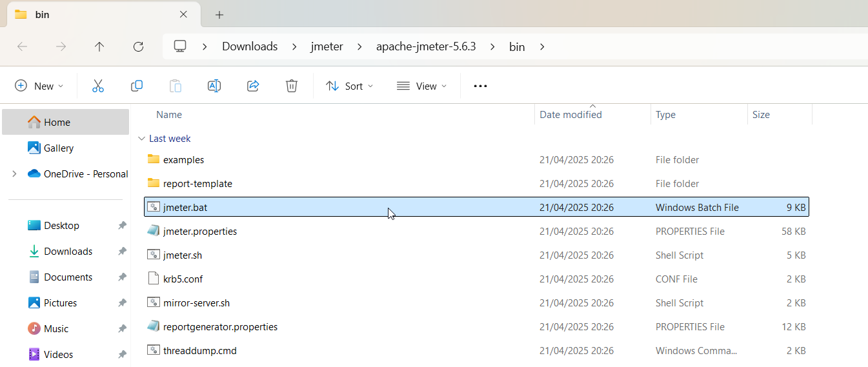Open a new tab with plus button
This screenshot has width=868, height=367.
click(219, 15)
